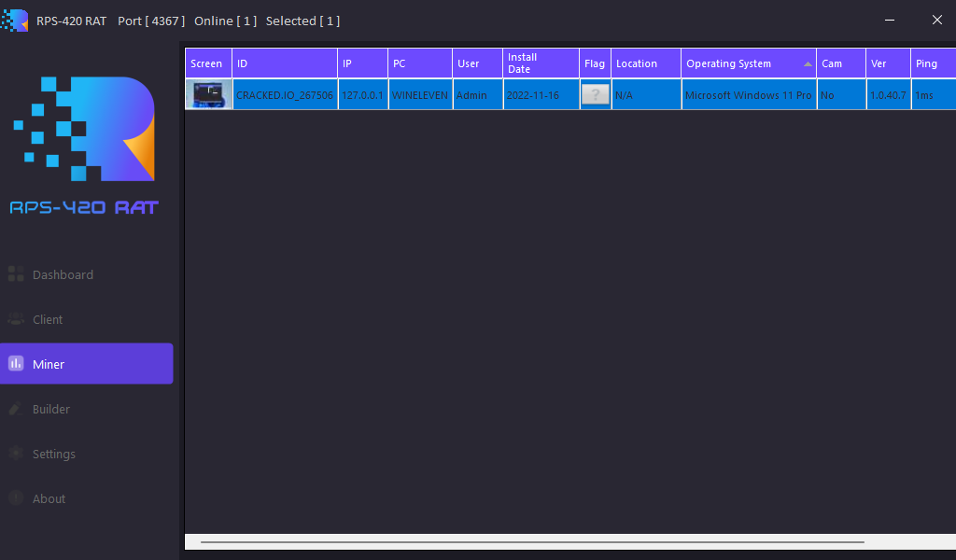
Task: Click the sort arrow on Operating System column
Action: [808, 64]
